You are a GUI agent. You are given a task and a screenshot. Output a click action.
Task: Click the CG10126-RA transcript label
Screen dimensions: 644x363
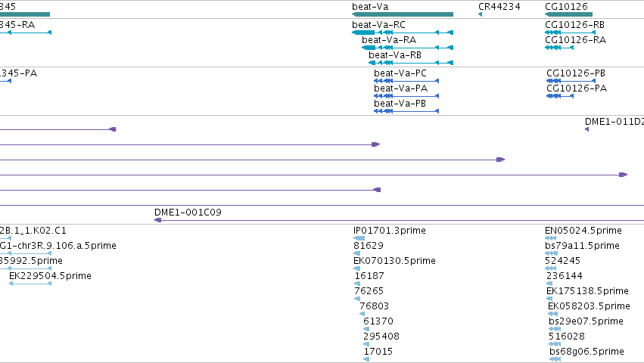click(x=575, y=40)
